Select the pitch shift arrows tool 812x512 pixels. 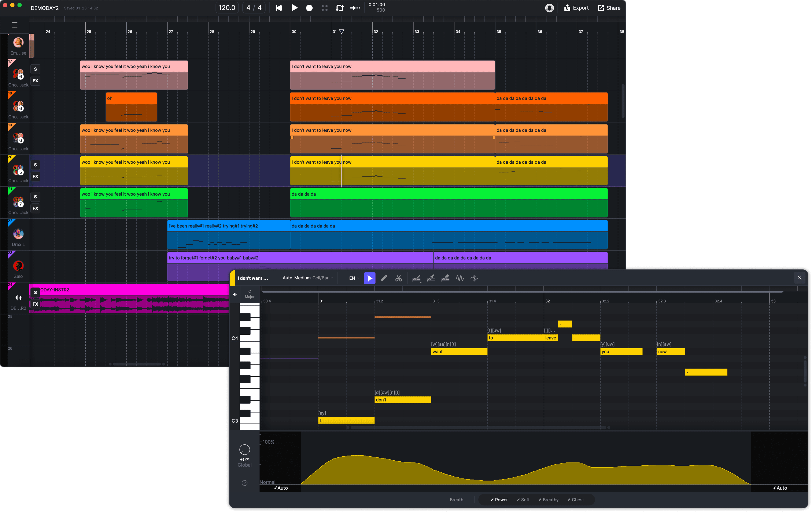point(475,278)
